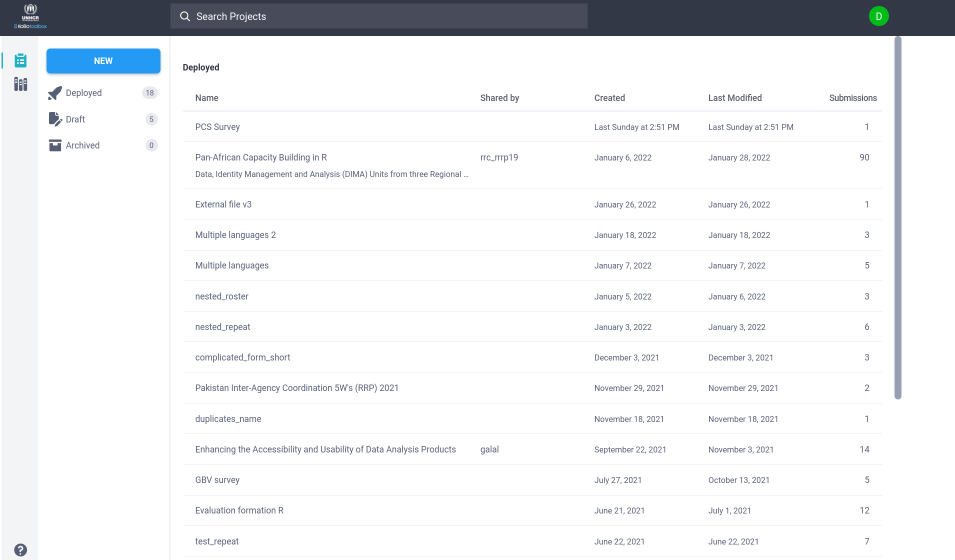Click the search magnifier icon
Viewport: 955px width, 560px height.
tap(185, 16)
